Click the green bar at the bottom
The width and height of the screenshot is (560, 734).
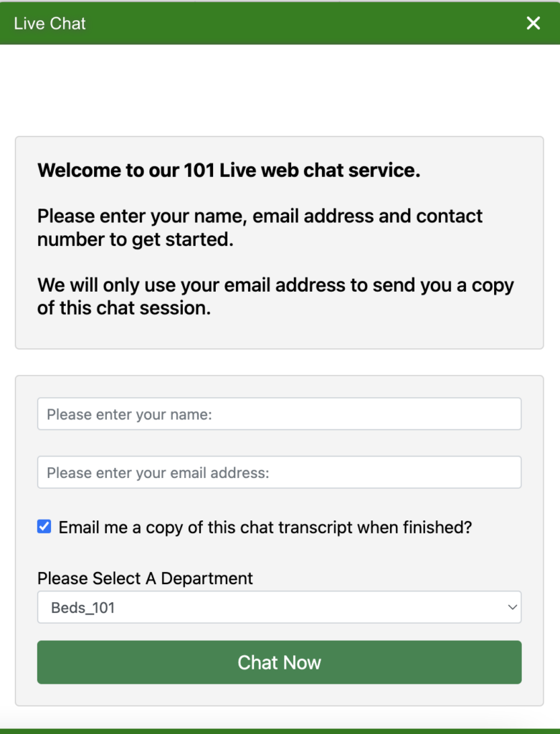[279, 728]
